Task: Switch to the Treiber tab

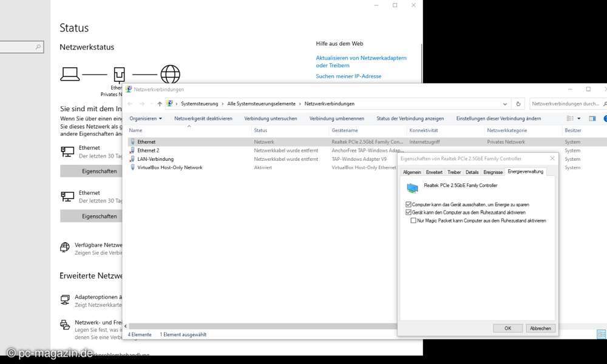Action: pyautogui.click(x=454, y=172)
